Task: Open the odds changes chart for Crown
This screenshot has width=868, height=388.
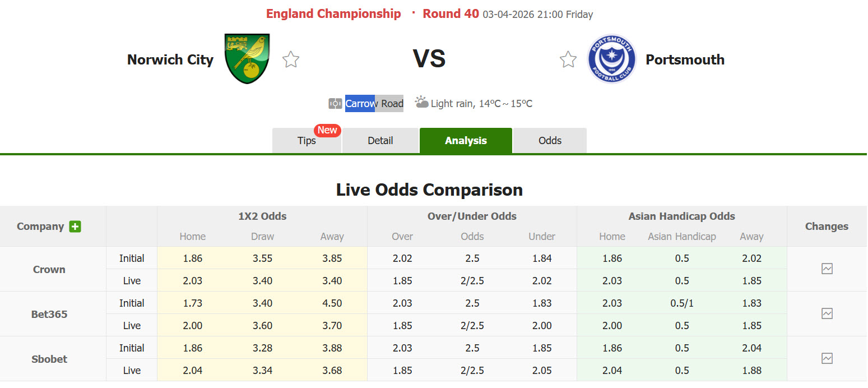Action: coord(827,269)
